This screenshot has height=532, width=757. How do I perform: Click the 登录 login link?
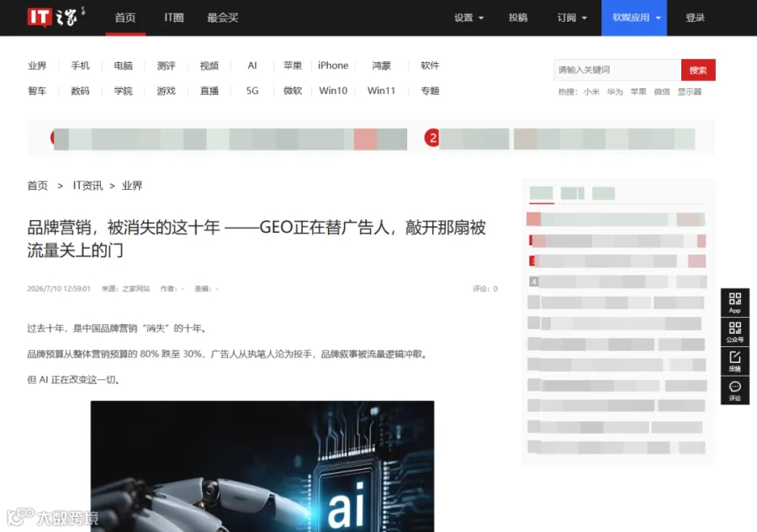(696, 18)
